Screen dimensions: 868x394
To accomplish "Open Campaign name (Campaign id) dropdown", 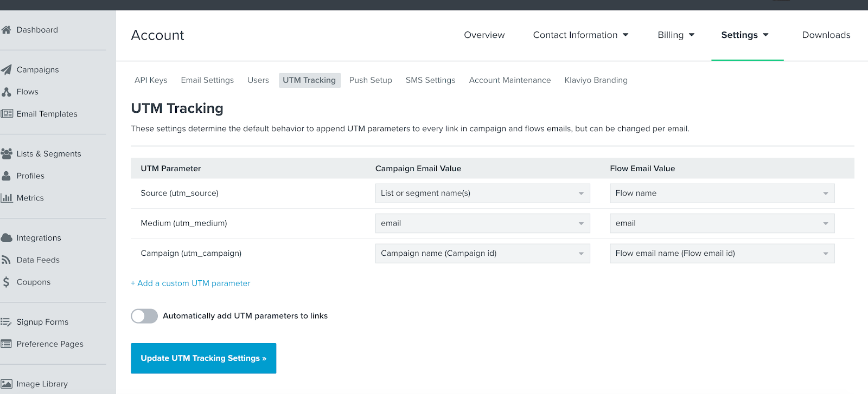I will pyautogui.click(x=482, y=254).
